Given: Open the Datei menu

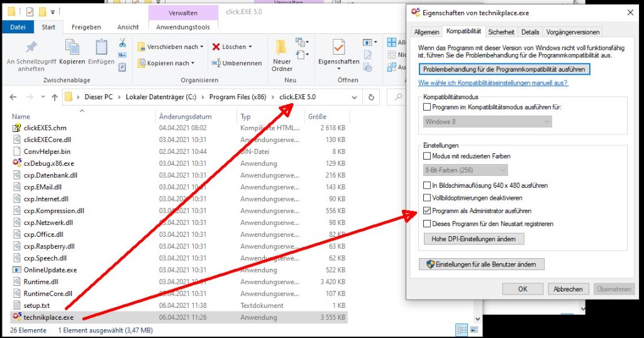Looking at the screenshot, I should [18, 27].
